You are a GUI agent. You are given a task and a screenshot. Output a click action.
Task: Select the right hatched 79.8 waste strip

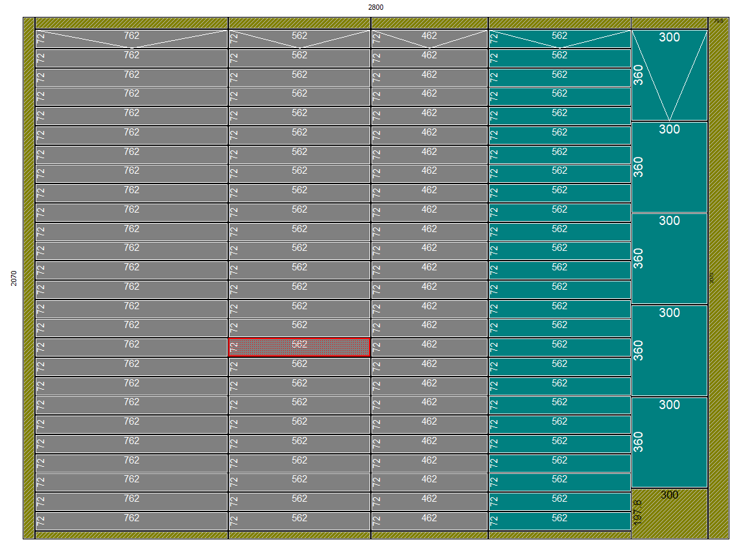[x=718, y=278]
